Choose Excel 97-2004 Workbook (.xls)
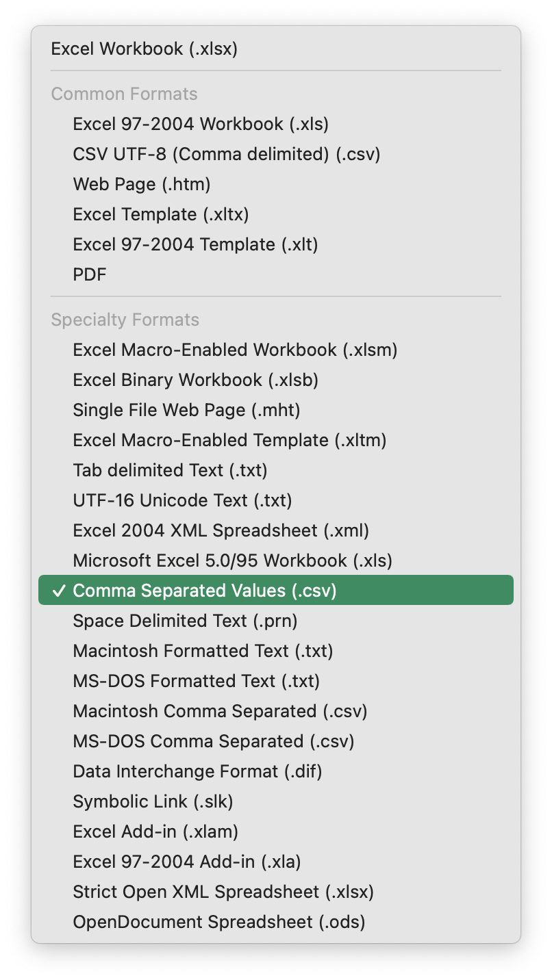 (201, 125)
